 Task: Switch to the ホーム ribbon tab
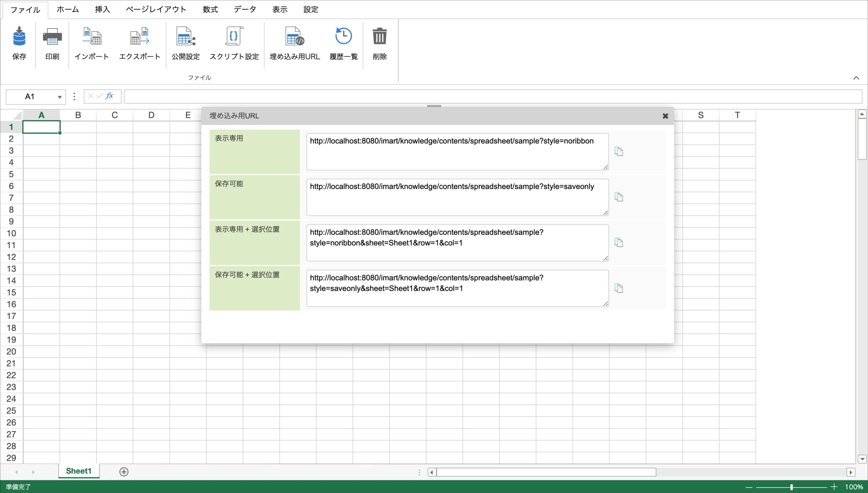pos(68,9)
